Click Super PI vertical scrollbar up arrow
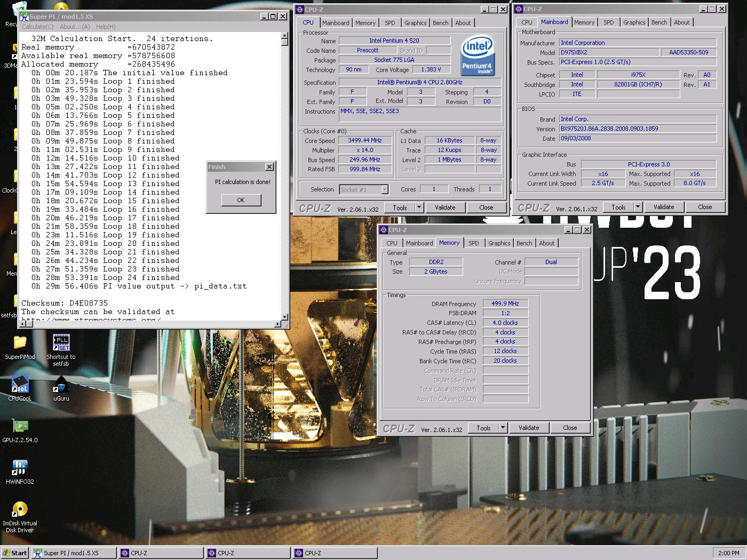The height and width of the screenshot is (560, 747). pos(285,36)
